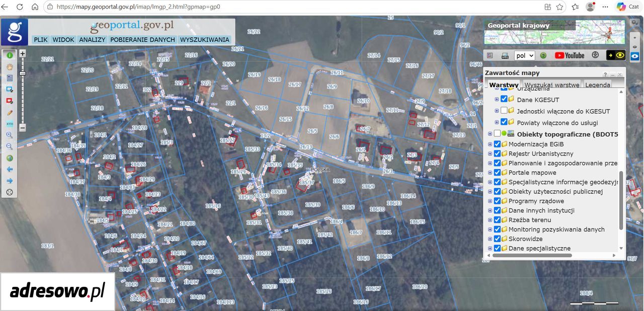Viewport: 644px width, 311px height.
Task: Expand Dane innych instytucji node
Action: coord(490,211)
